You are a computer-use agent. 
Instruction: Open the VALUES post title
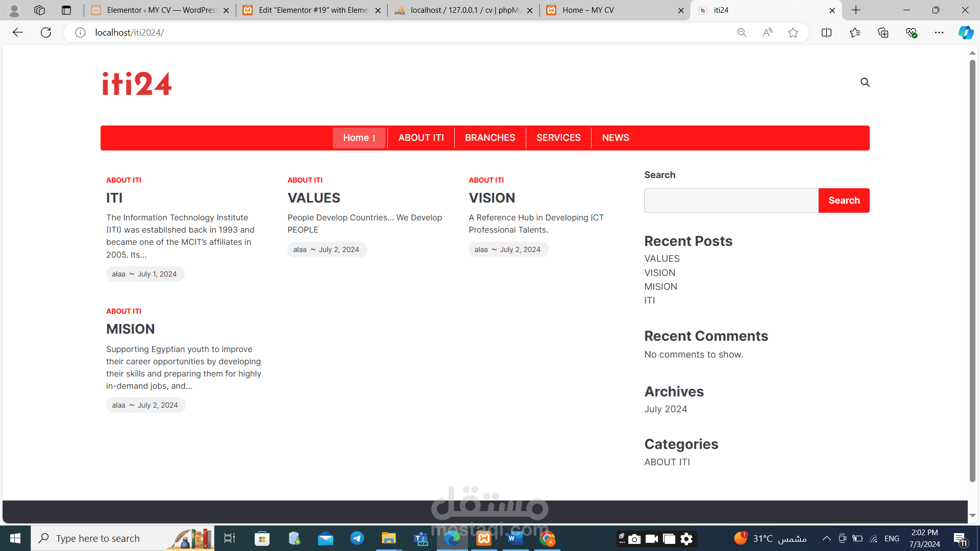tap(313, 198)
